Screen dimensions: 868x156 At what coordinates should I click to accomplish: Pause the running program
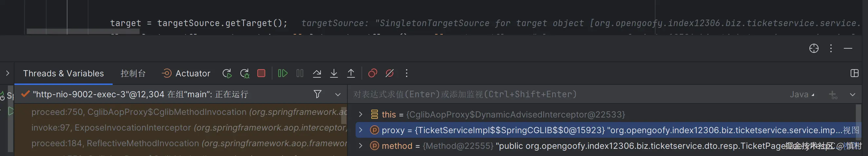300,73
